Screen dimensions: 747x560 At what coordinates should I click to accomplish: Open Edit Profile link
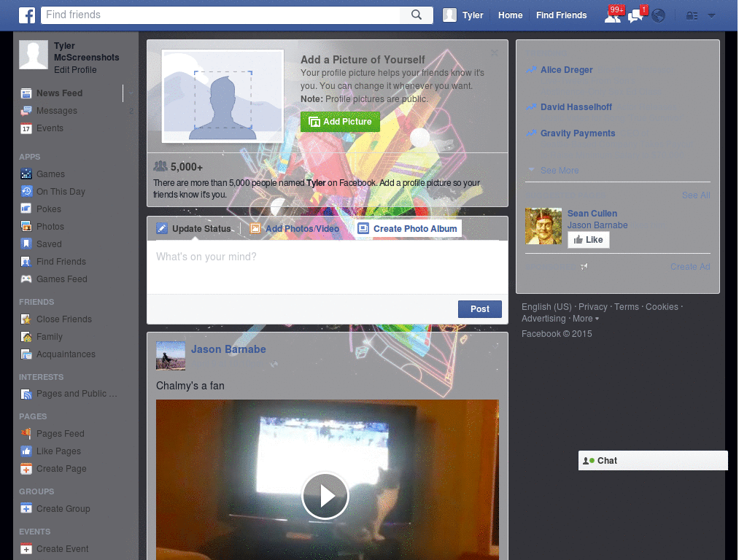(75, 70)
